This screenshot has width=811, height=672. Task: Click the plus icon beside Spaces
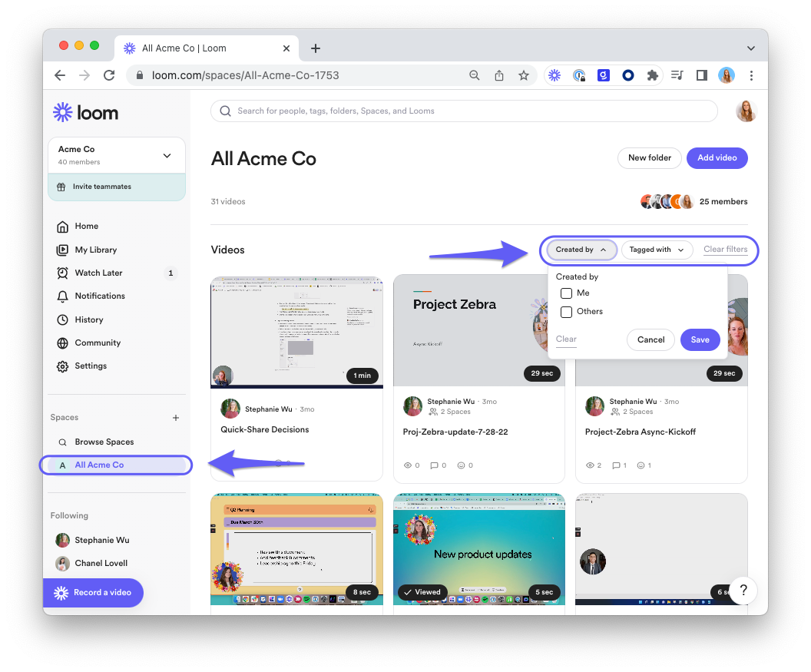coord(176,418)
